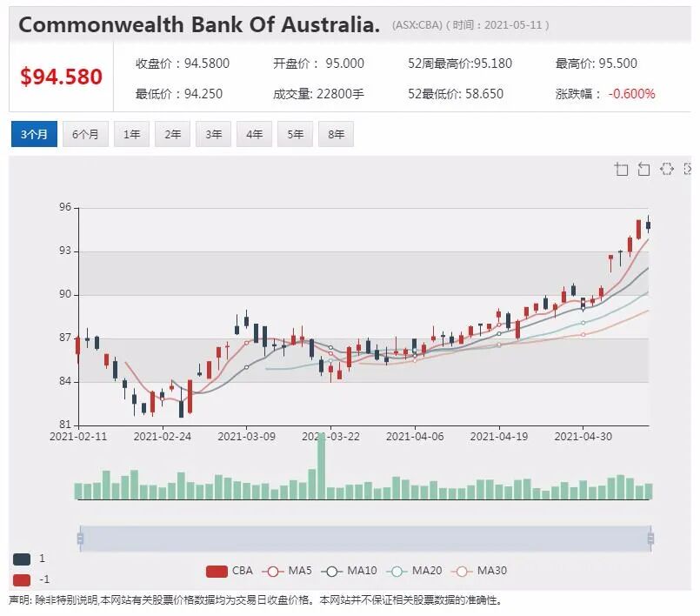Click the restore chart icon
This screenshot has height=616, width=700.
pyautogui.click(x=666, y=169)
